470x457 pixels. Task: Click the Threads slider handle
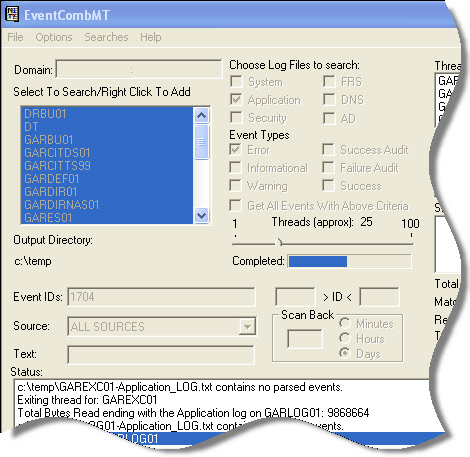coord(279,242)
